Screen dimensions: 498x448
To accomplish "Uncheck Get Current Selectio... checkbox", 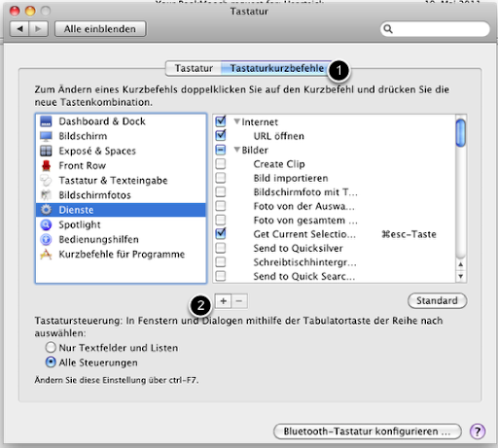I will pos(221,233).
